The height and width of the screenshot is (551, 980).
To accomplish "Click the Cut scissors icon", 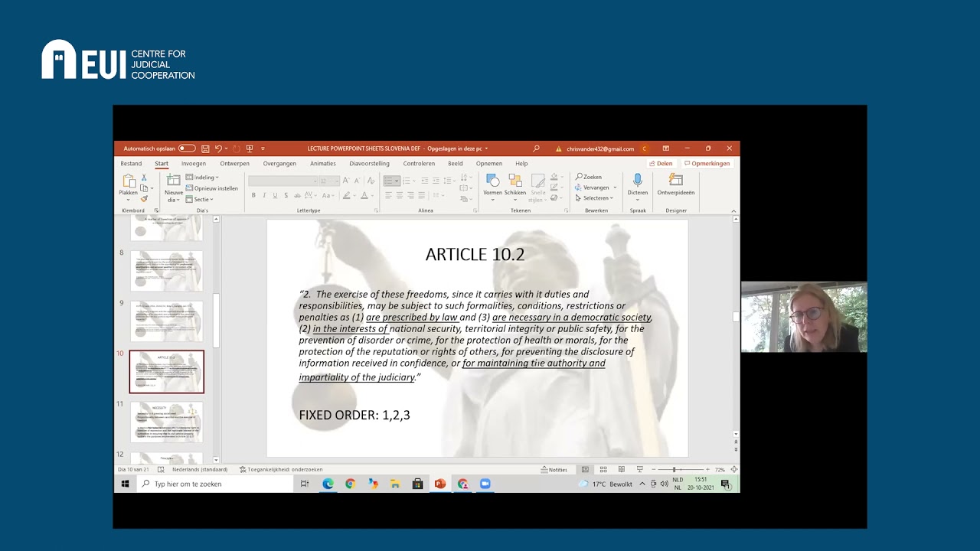I will [x=143, y=178].
